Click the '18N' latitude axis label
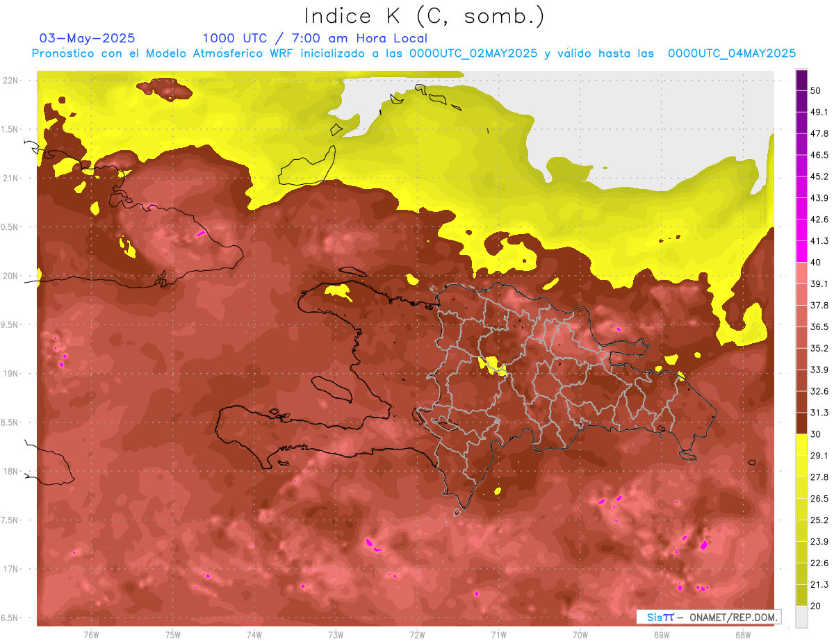 11,472
